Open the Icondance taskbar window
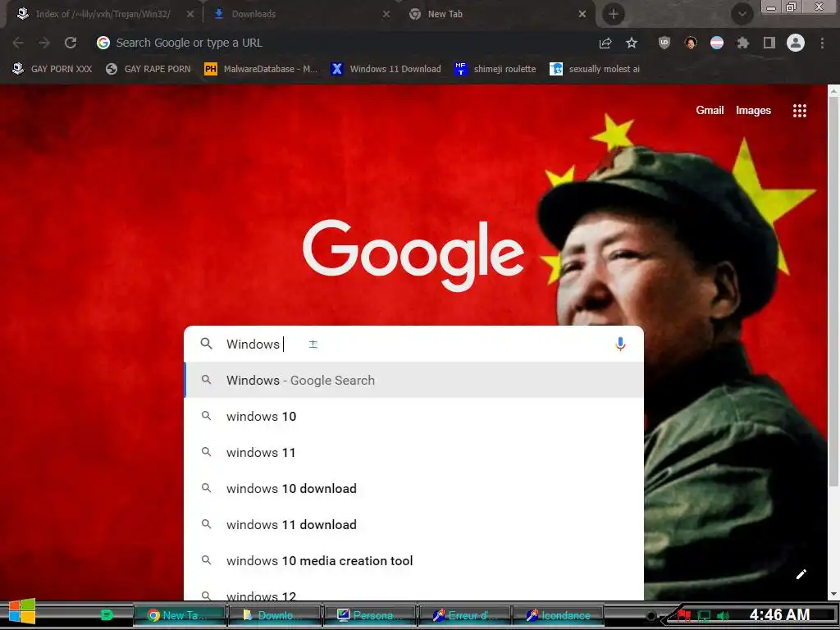 coord(559,615)
